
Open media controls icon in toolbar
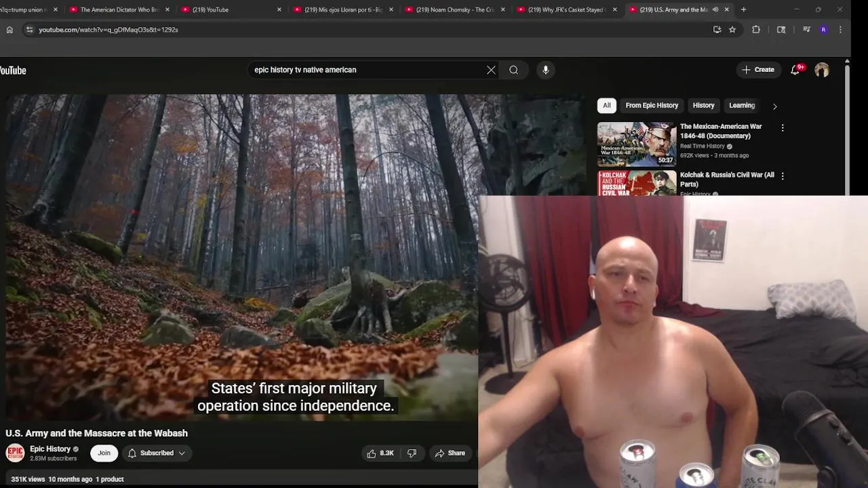click(806, 30)
